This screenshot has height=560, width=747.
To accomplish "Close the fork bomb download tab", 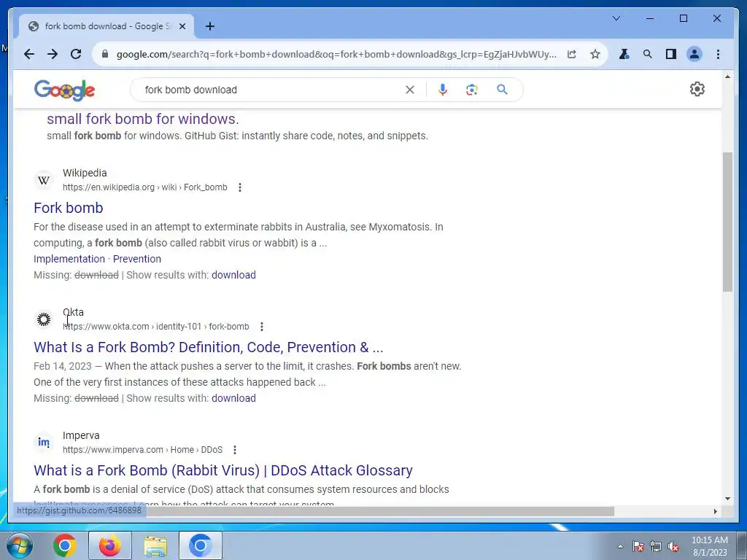I will pos(182,26).
